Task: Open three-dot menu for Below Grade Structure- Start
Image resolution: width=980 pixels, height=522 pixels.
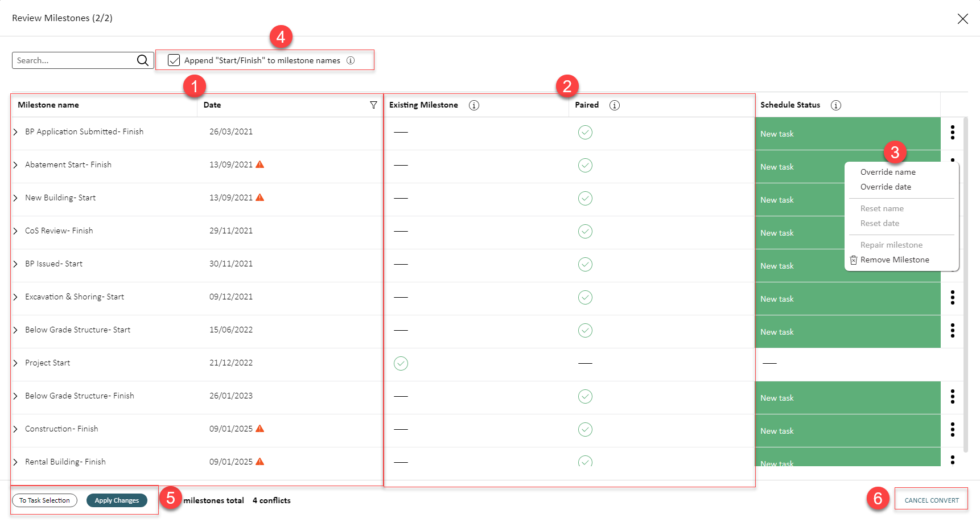Action: pos(952,331)
